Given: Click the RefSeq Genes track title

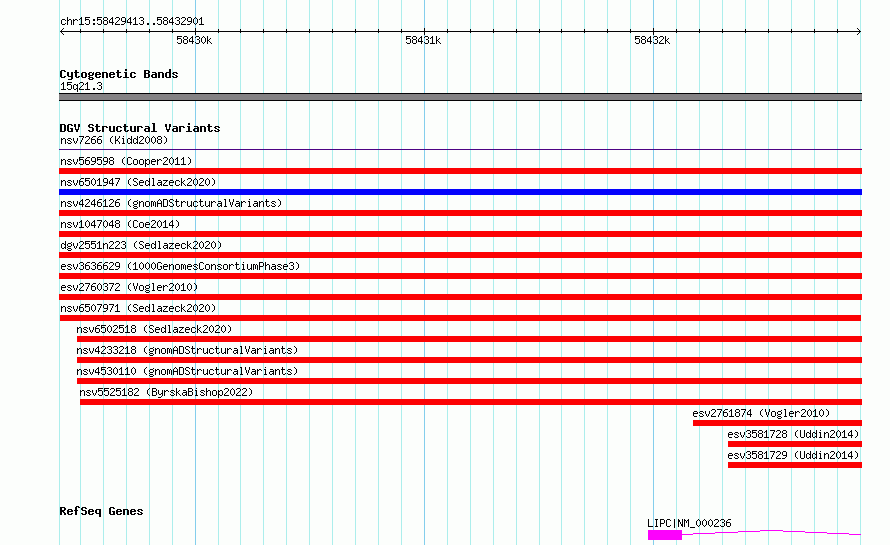Looking at the screenshot, I should [x=101, y=511].
